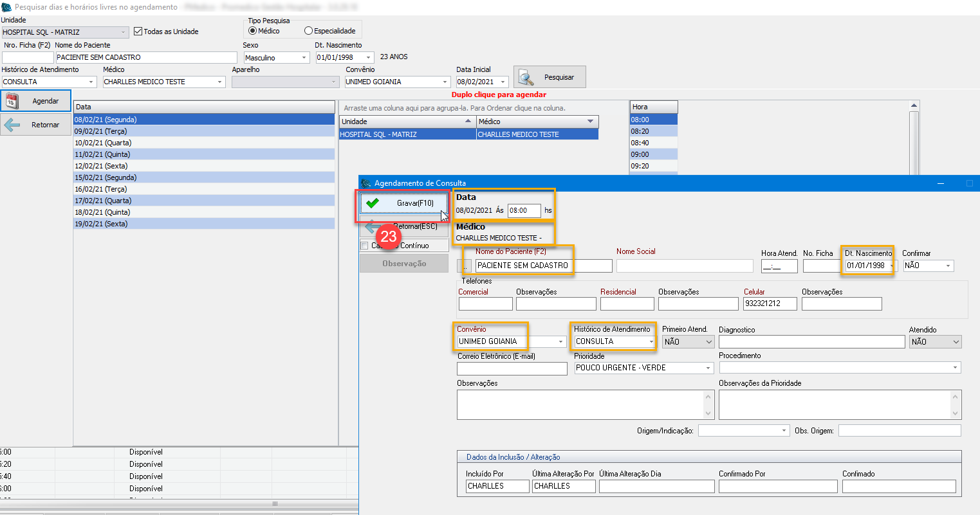
Task: Click the magnifier Pesquisar button
Action: (550, 77)
